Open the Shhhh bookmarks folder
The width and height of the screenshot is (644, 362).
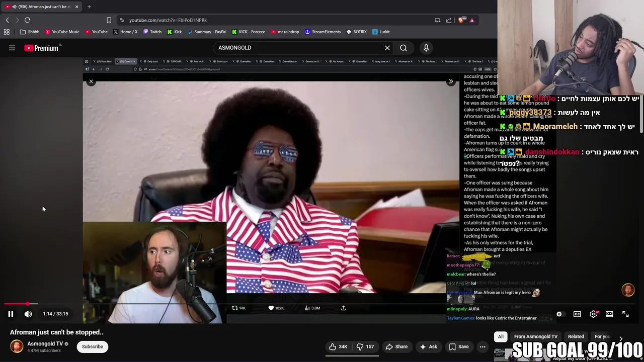click(30, 32)
